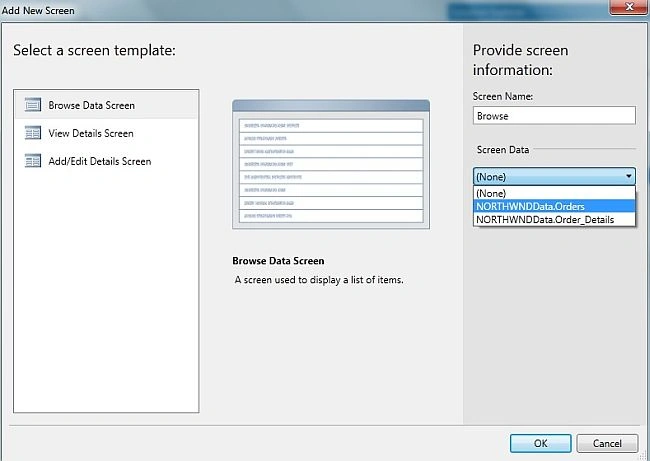Select the (None) option in the dropdown list
The height and width of the screenshot is (461, 650).
pos(554,193)
